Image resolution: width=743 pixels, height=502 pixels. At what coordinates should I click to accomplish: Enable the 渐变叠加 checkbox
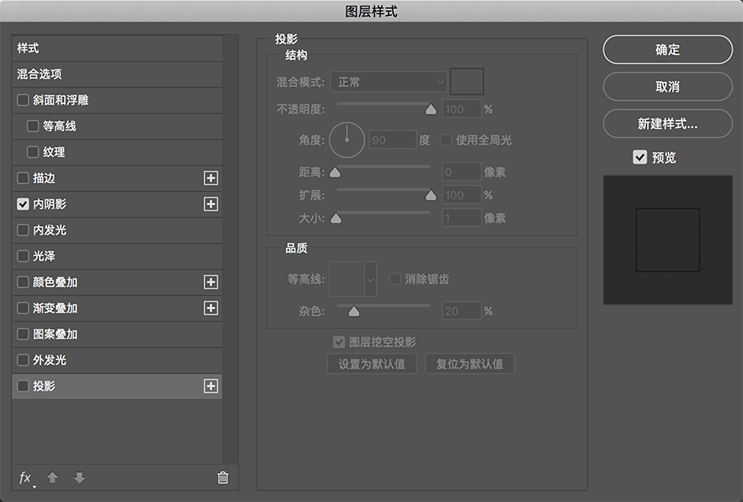[x=23, y=308]
